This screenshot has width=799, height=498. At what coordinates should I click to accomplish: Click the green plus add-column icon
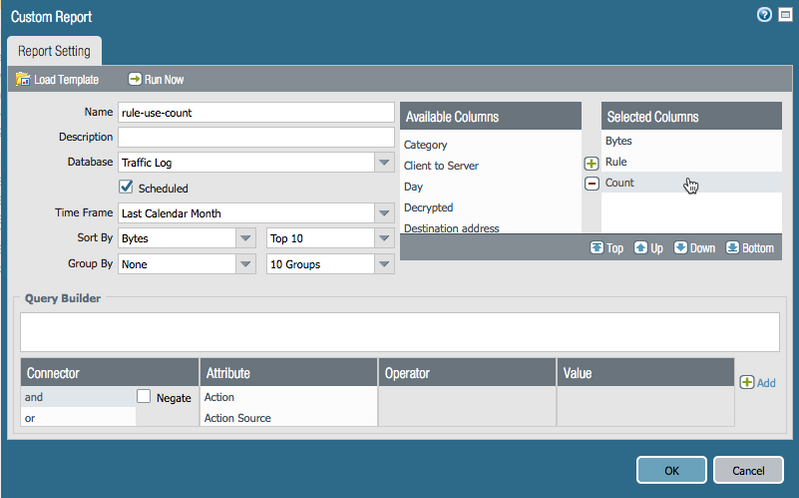click(x=591, y=163)
